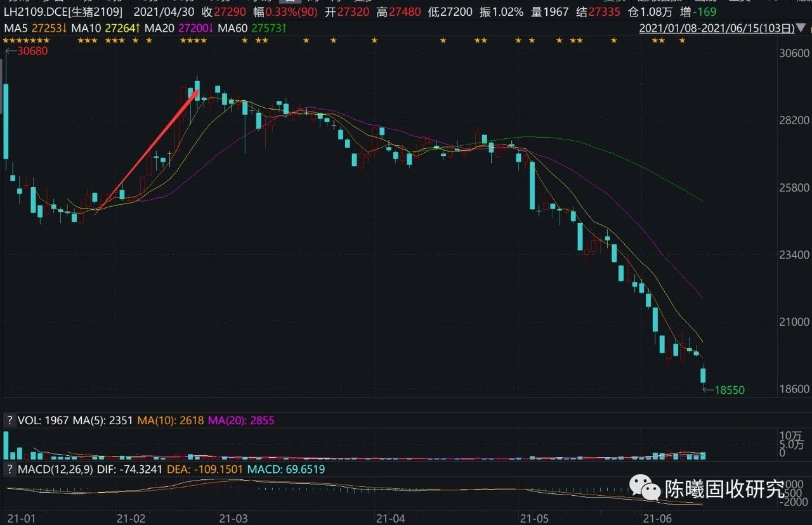Click the final candlestick near 18550
Screen dimensions: 812x525
tap(703, 375)
